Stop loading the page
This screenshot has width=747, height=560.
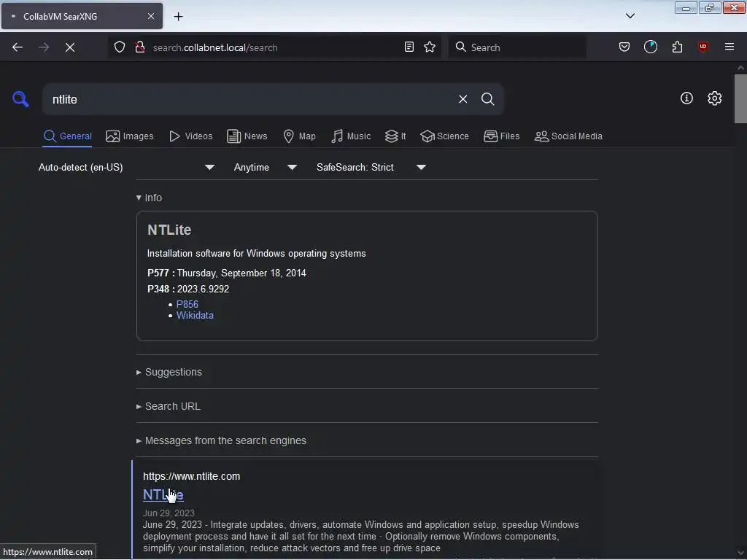point(70,47)
